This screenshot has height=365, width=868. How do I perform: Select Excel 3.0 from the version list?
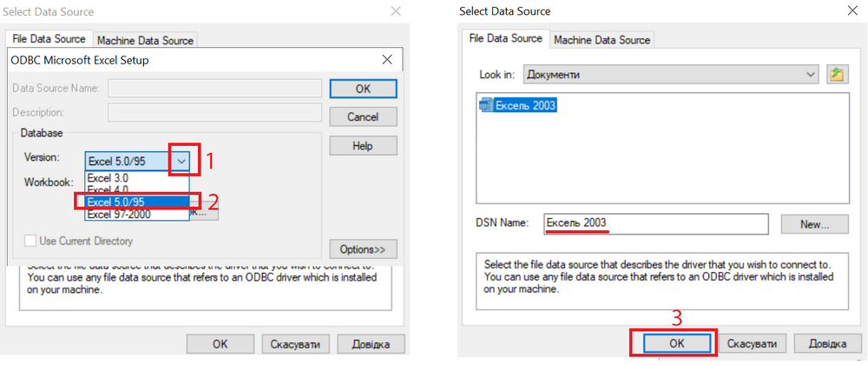pos(130,177)
